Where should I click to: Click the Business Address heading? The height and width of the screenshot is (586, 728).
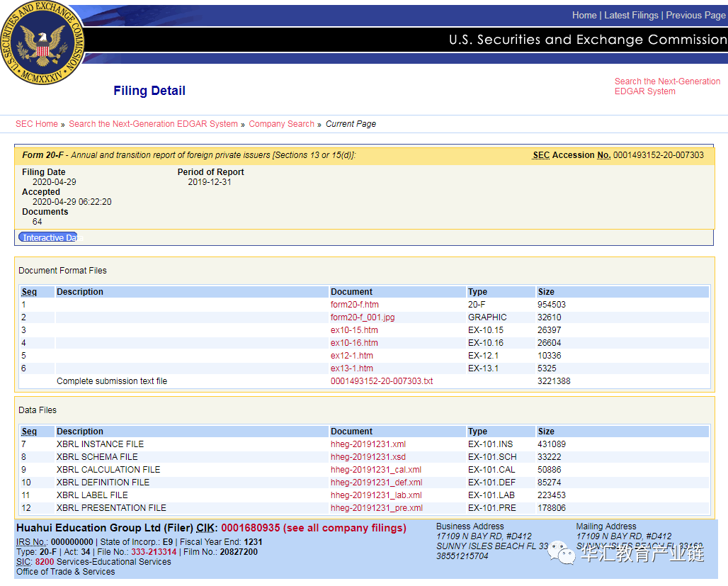[470, 526]
